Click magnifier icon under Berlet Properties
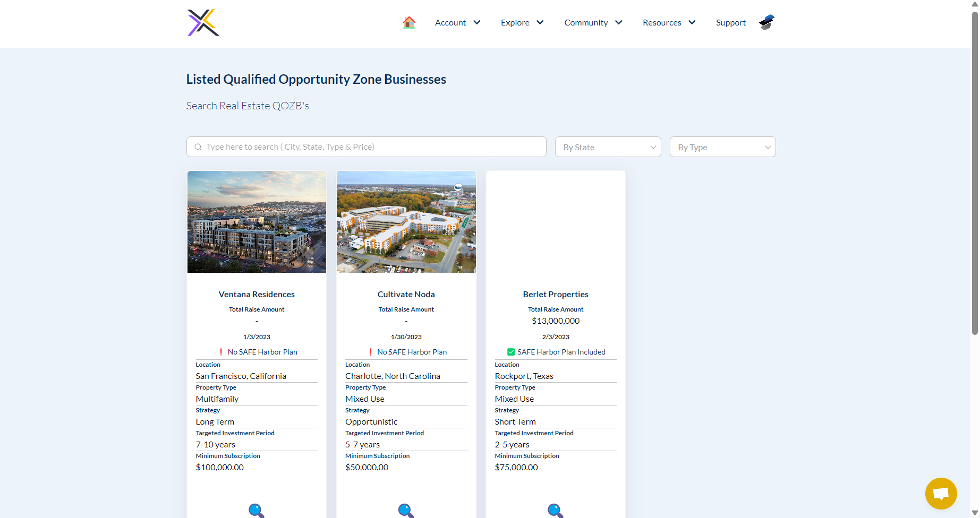980x518 pixels. point(555,510)
